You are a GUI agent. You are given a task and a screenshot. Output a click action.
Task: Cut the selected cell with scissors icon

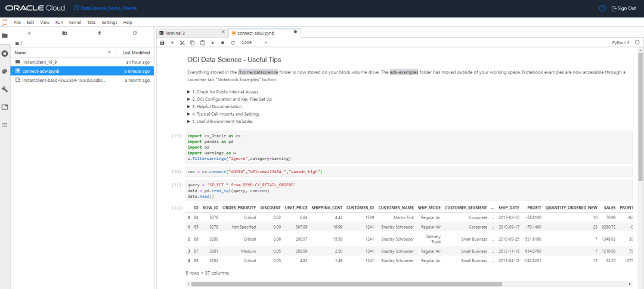[x=182, y=42]
